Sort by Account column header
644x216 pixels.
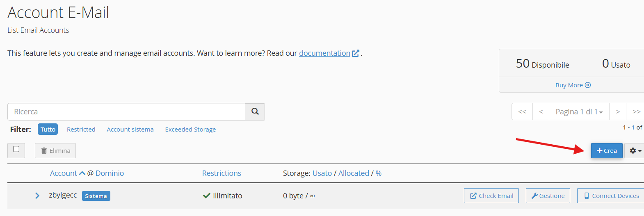(x=64, y=173)
